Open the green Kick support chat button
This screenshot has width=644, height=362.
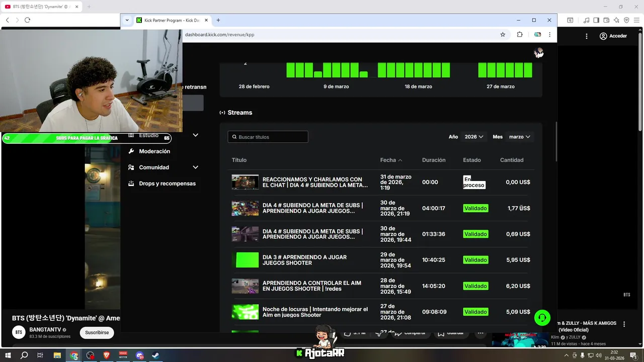542,318
